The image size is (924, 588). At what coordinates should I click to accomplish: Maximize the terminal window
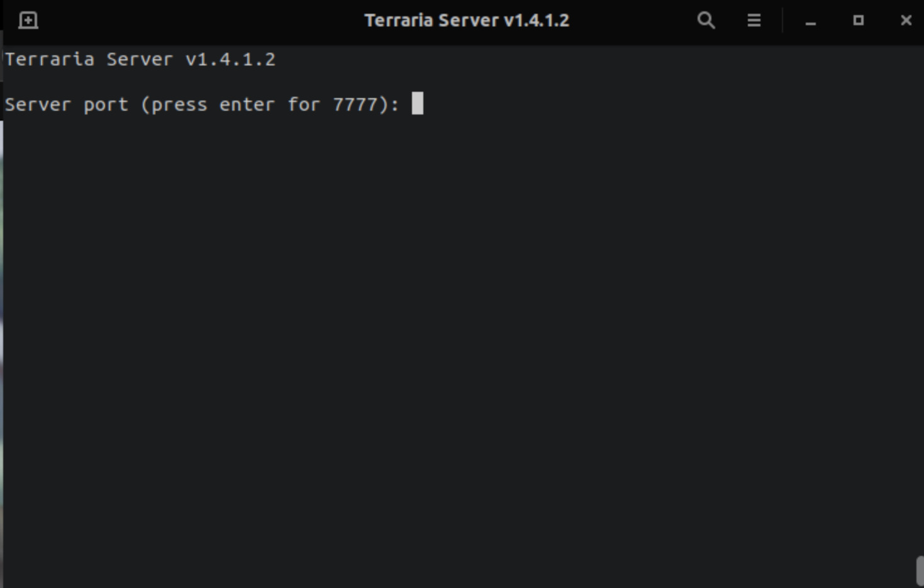pyautogui.click(x=858, y=20)
